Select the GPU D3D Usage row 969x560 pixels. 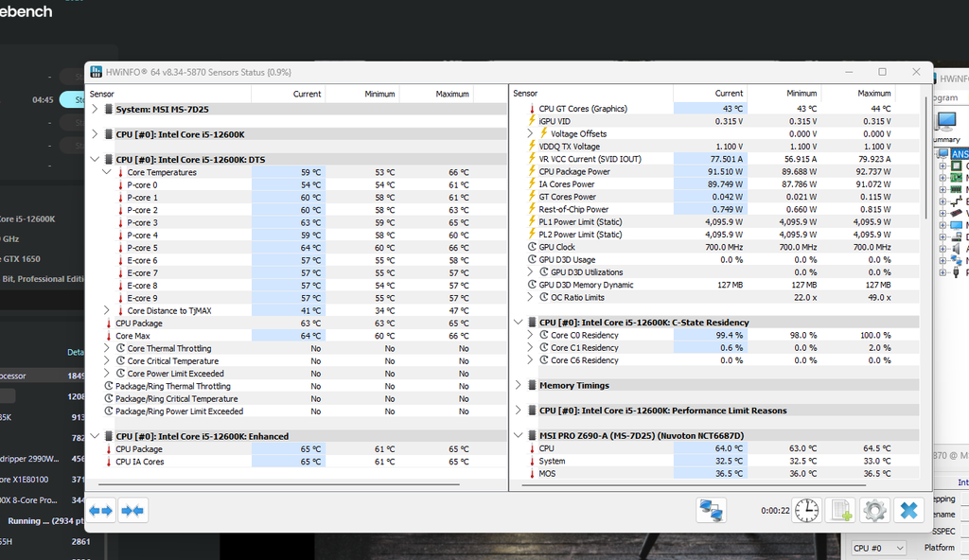(x=715, y=259)
